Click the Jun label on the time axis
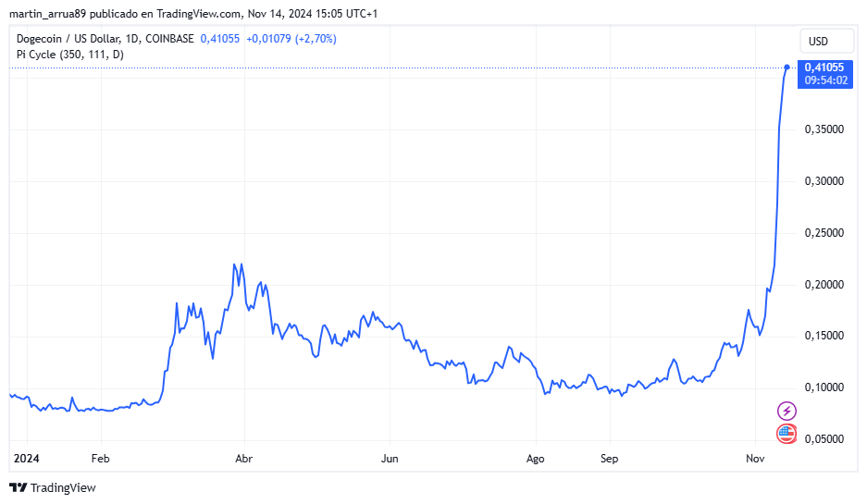Screen dimensions: 867x504 tap(390, 459)
